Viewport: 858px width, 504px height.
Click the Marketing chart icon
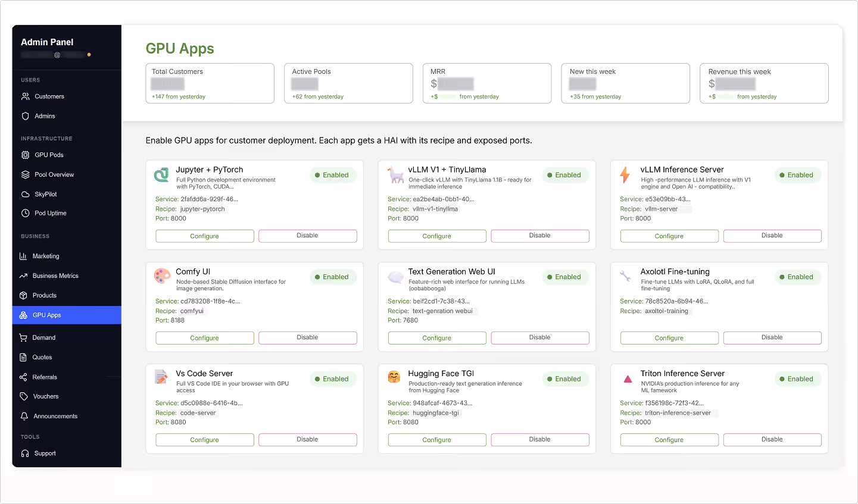[x=23, y=256]
